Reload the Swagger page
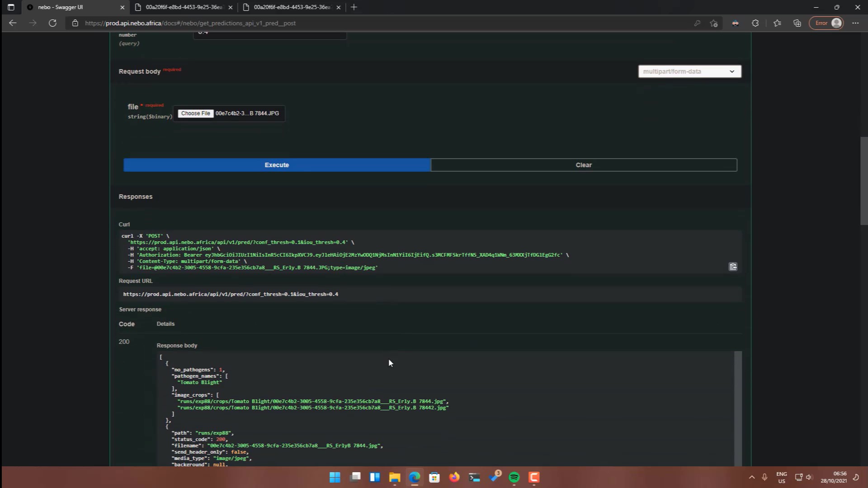 52,23
